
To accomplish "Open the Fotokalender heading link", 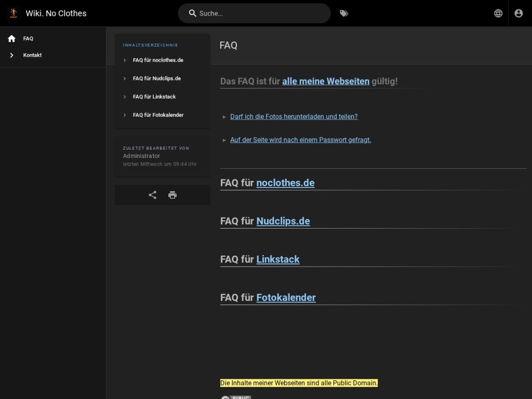I will click(x=286, y=298).
